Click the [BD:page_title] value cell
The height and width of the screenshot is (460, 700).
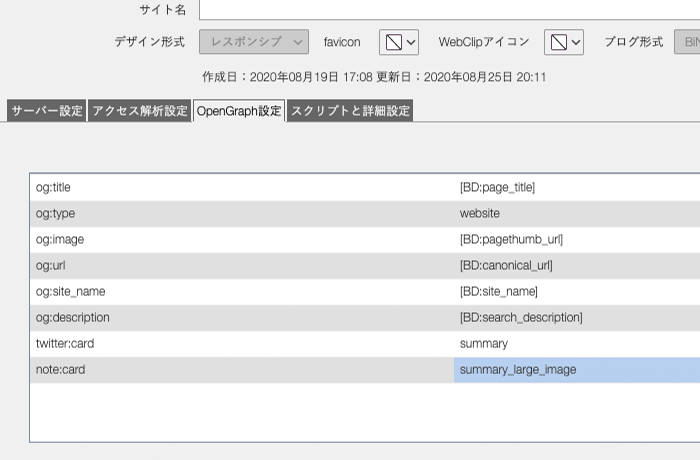[577, 188]
